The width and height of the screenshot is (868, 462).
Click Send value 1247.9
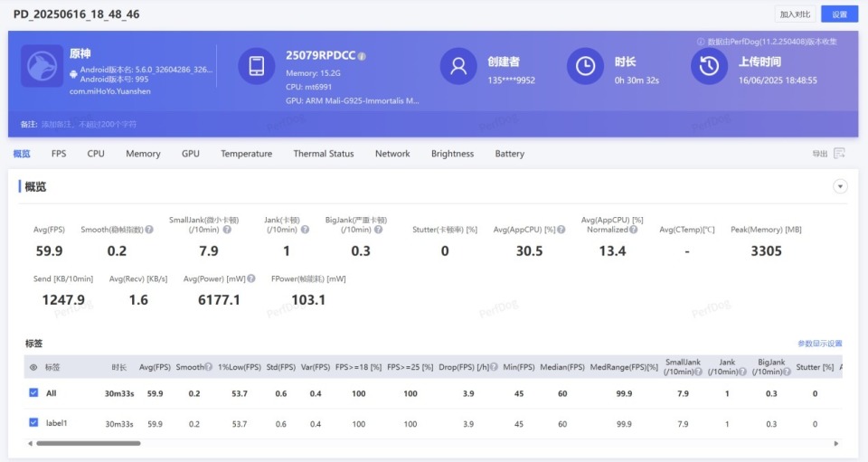click(x=63, y=300)
